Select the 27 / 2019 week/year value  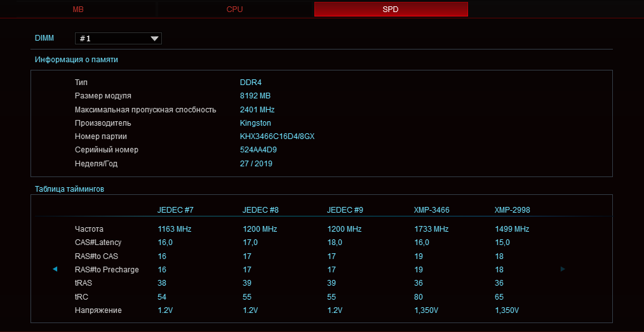[257, 164]
